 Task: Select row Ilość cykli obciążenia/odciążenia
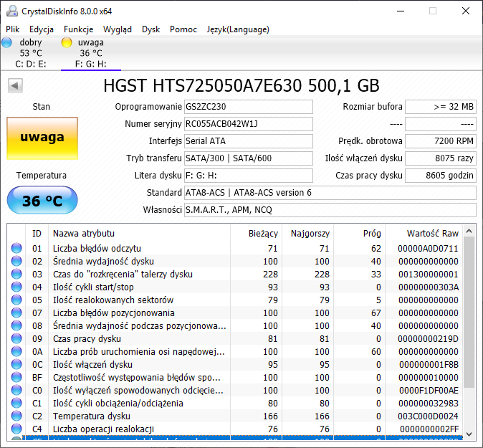235,403
